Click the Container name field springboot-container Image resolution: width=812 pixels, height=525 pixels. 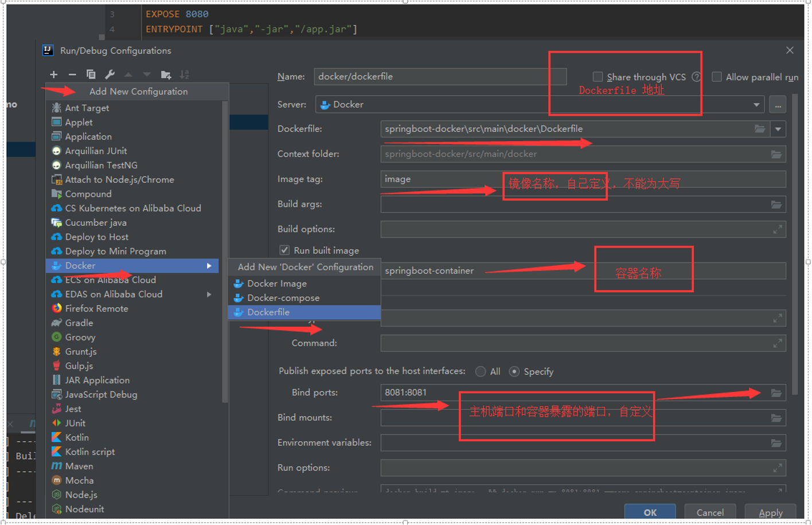click(x=583, y=271)
